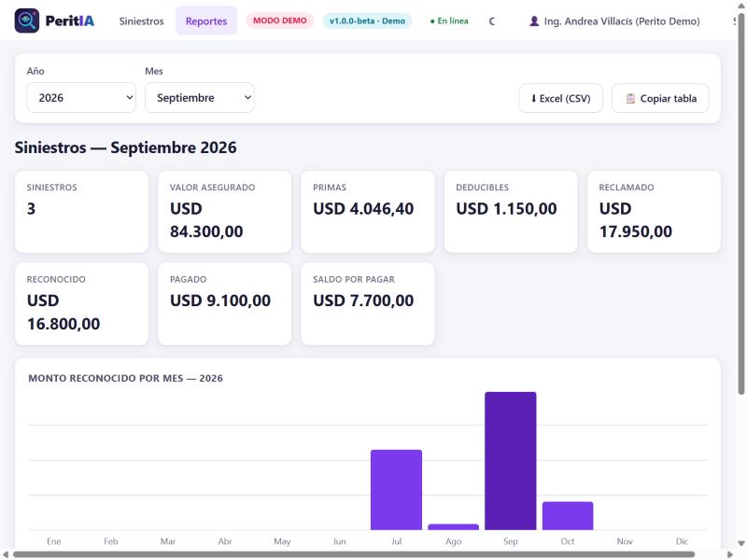
Task: Select the Sep bar in the chart
Action: (x=510, y=461)
